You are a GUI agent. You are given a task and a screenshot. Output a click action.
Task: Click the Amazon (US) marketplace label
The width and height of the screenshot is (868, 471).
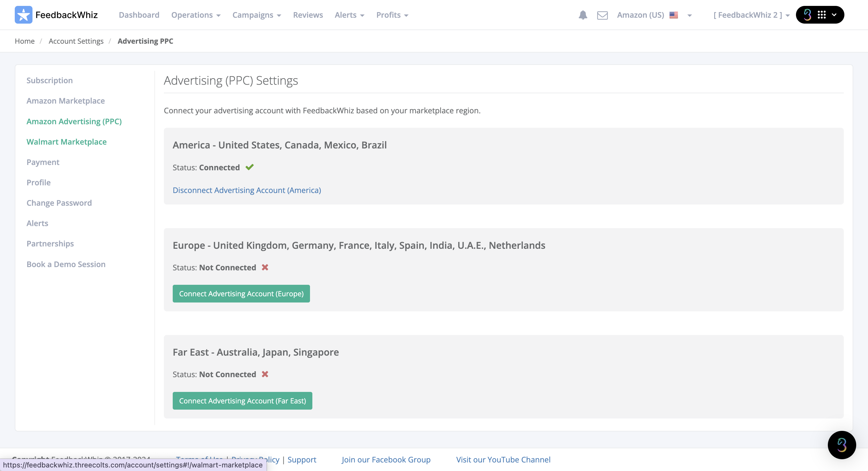[x=640, y=15]
